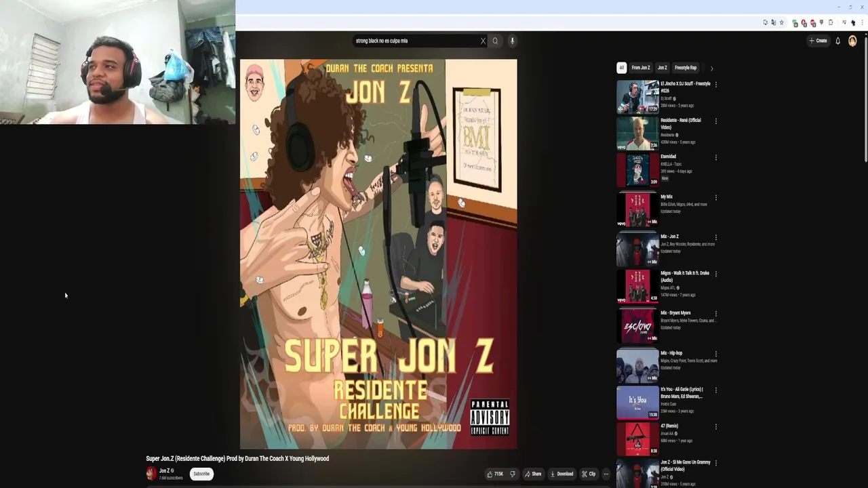This screenshot has width=868, height=488.
Task: Open the Chrome three-dot menu
Action: coord(861,22)
